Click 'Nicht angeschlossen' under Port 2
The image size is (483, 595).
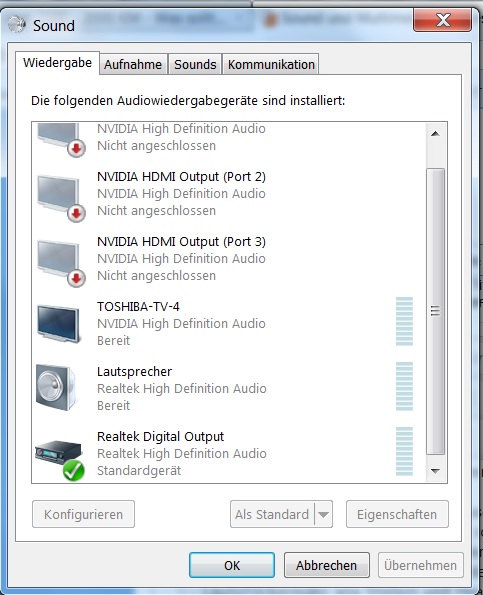pos(156,211)
